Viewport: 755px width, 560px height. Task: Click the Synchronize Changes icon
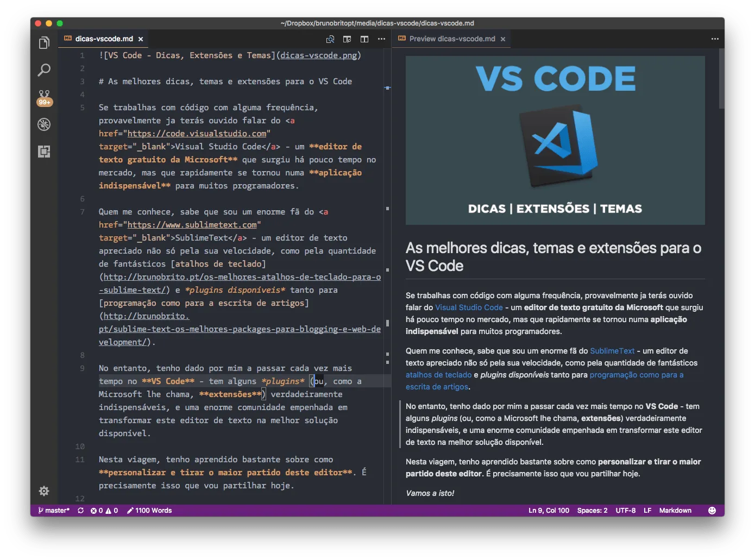pyautogui.click(x=81, y=511)
